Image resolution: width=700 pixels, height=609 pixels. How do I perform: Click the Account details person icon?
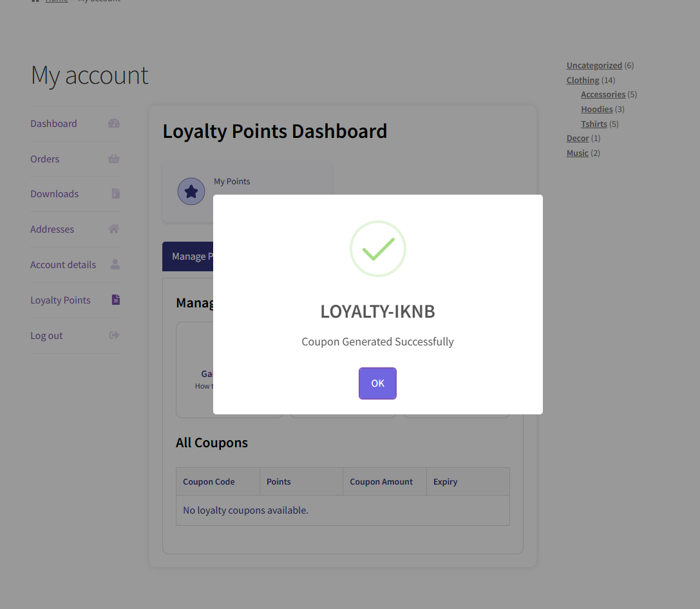[x=115, y=264]
